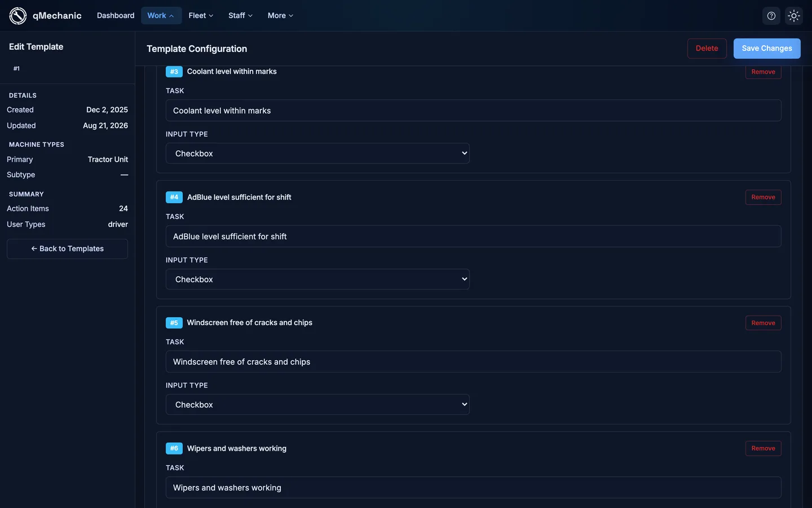The height and width of the screenshot is (508, 812).
Task: Click the #3 Coolant level item title
Action: click(232, 72)
